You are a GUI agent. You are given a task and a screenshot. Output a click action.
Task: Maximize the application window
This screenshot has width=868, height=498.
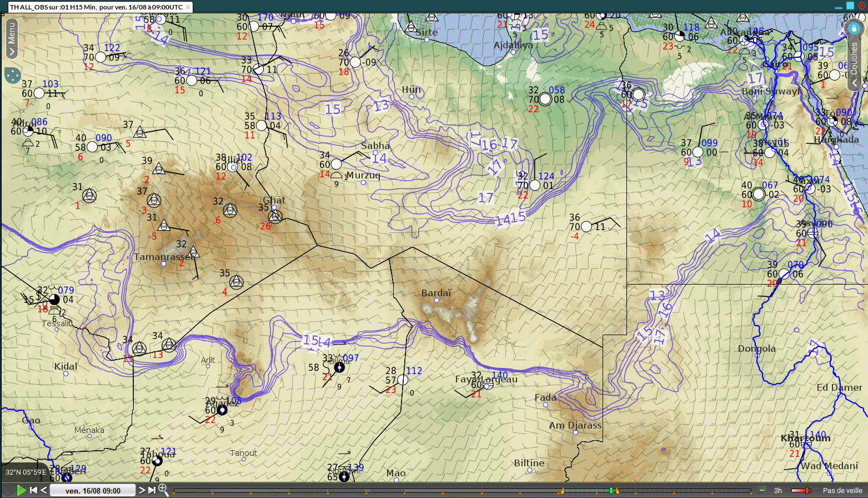pyautogui.click(x=850, y=5)
